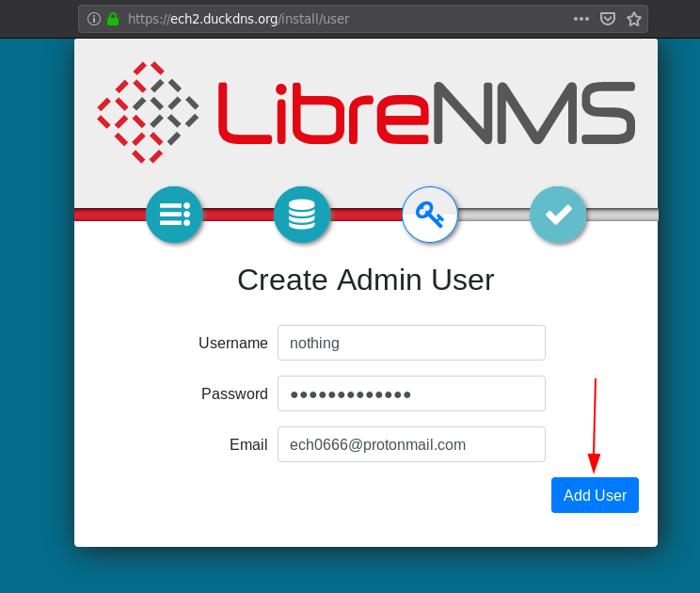View the green padlock security details
The image size is (700, 593).
tap(113, 19)
